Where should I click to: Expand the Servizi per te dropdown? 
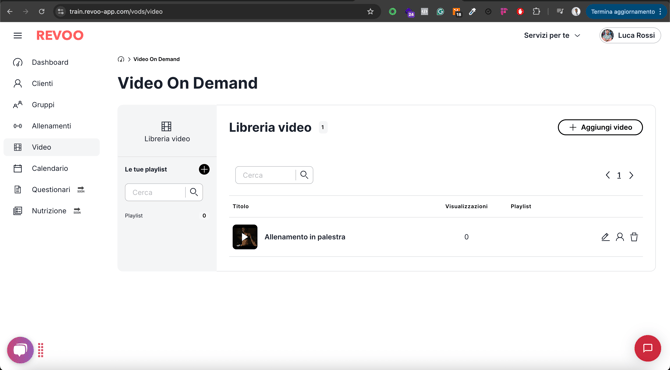pyautogui.click(x=552, y=35)
